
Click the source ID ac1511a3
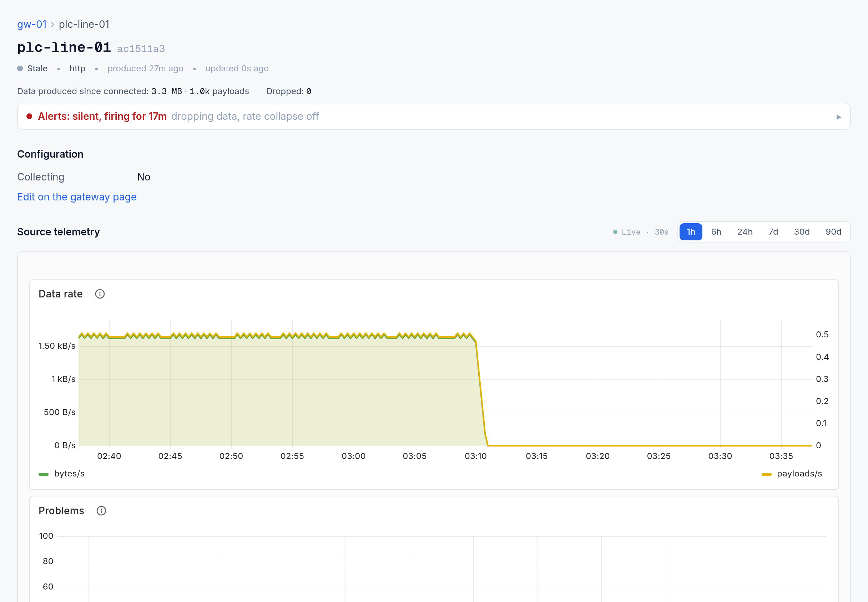(x=141, y=49)
